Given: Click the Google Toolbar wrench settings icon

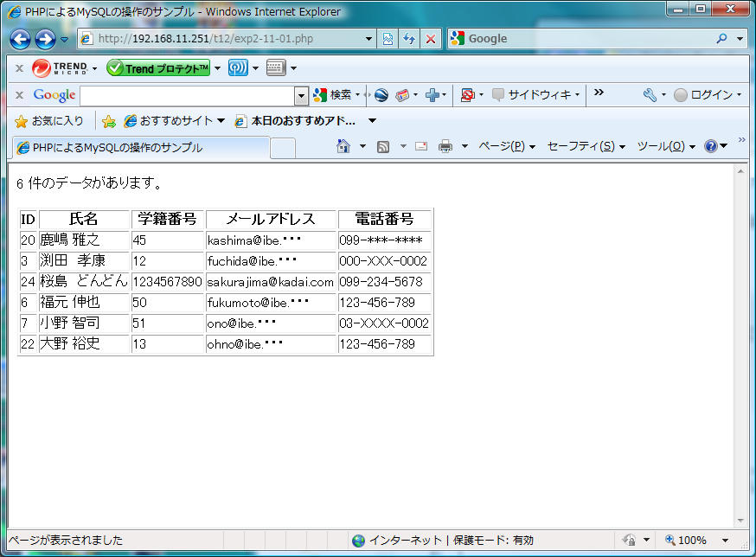Looking at the screenshot, I should click(x=650, y=95).
